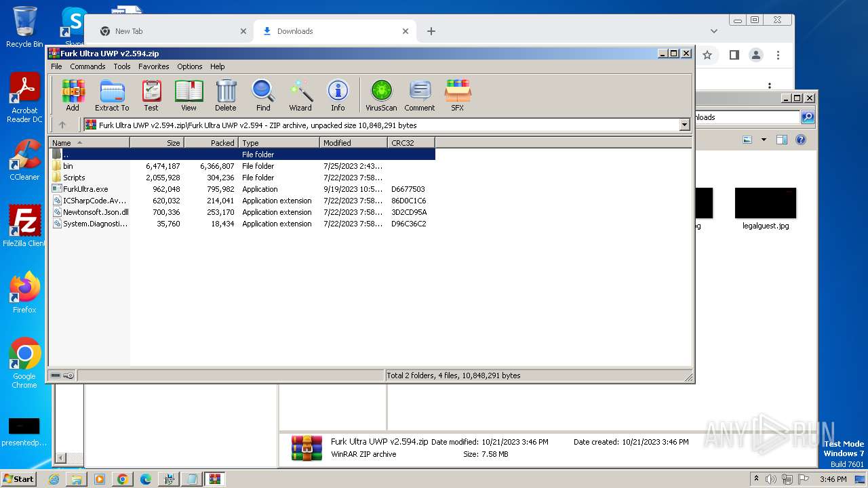Open Firefox desktop shortcut
Screen dimensions: 868x488
[x=24, y=293]
